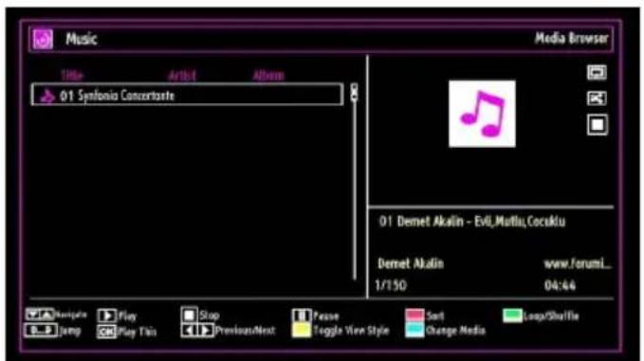Click the 'Loop/Shuffle' label

click(551, 316)
